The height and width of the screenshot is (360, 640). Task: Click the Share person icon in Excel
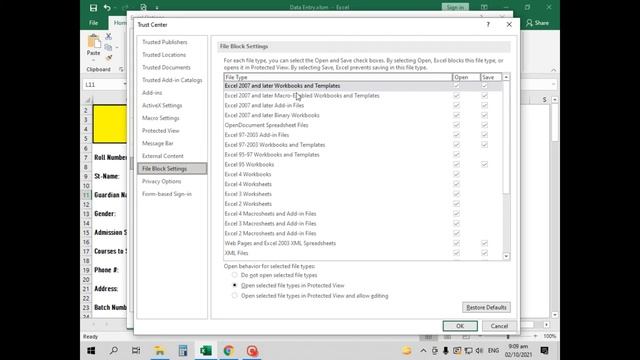(x=529, y=23)
